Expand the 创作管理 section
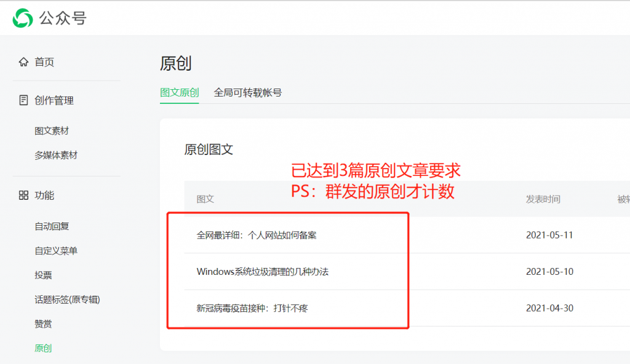Viewport: 630px width, 364px height. [54, 100]
